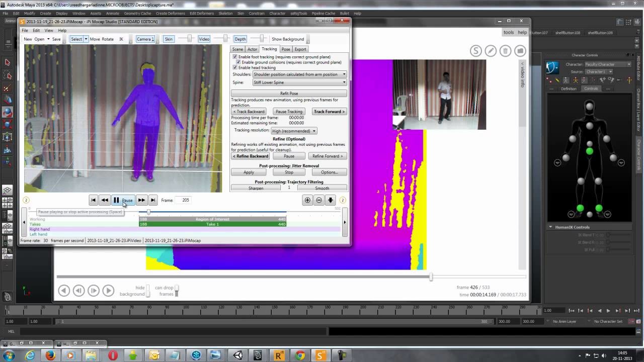The height and width of the screenshot is (362, 644).
Task: Disable the Enable foot tracking checkbox
Action: pyautogui.click(x=234, y=56)
